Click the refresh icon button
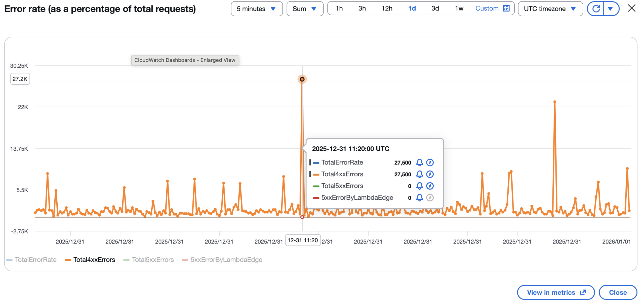This screenshot has height=302, width=644. [596, 9]
